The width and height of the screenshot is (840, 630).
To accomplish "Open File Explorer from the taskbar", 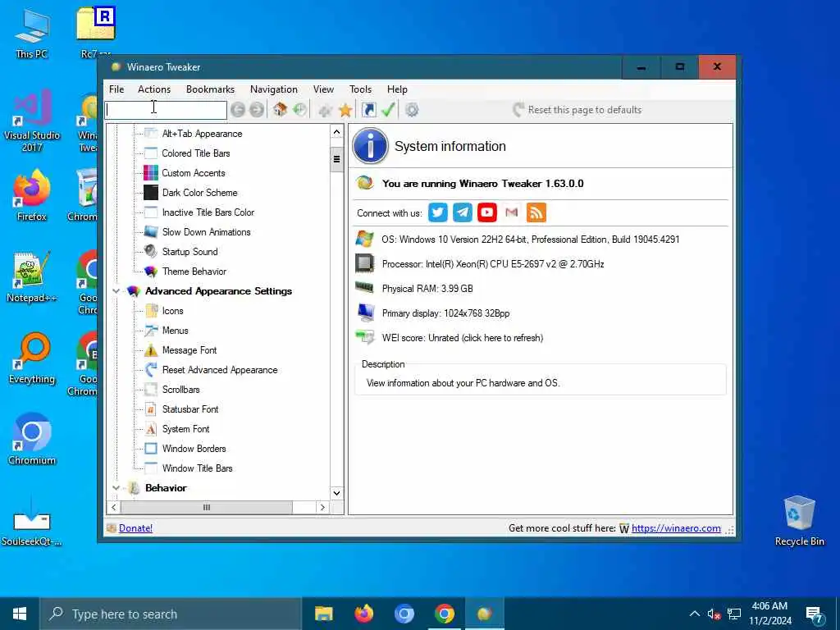I will tap(323, 614).
